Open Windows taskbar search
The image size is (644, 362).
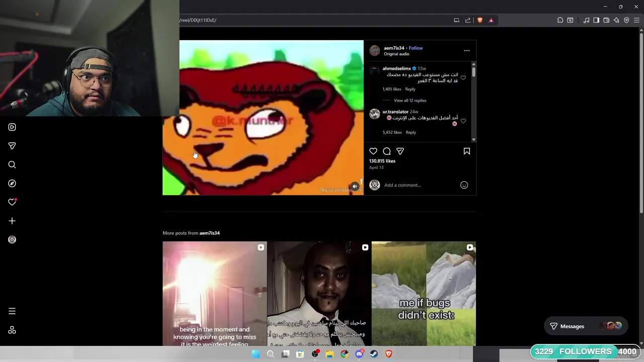tap(271, 354)
